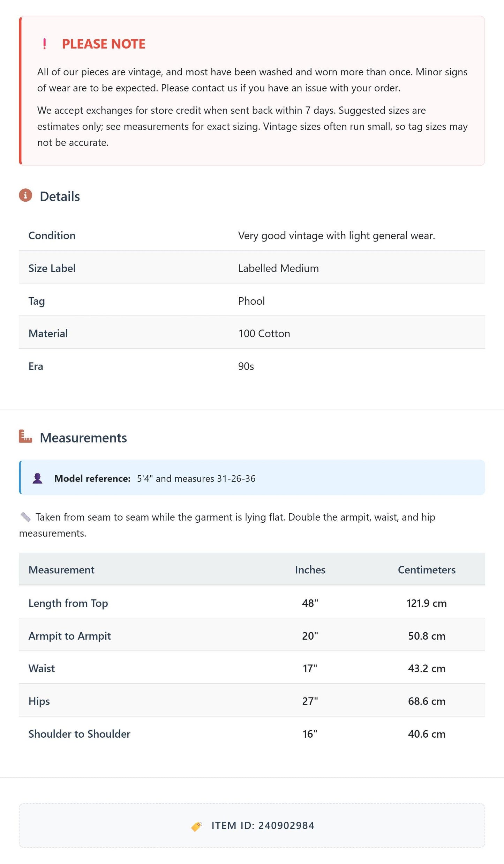Click the Tag value Phool
504x864 pixels.
point(251,301)
